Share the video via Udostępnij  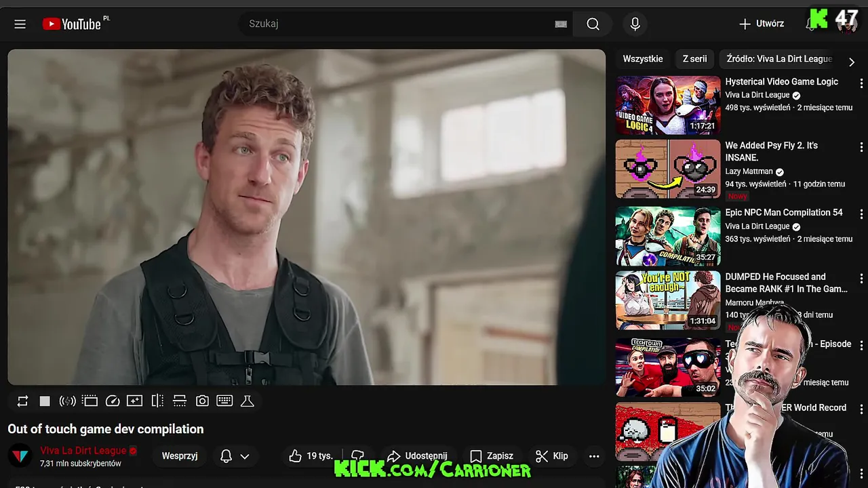pos(417,456)
